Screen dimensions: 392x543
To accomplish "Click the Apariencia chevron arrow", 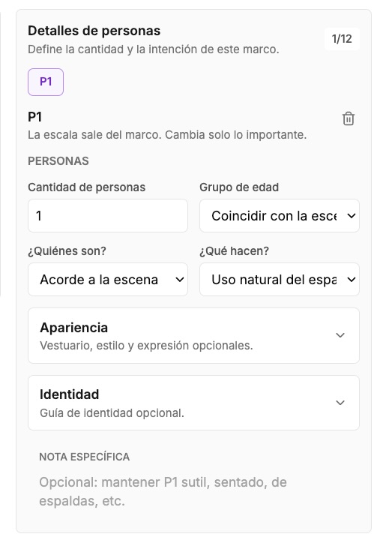I will (x=340, y=335).
